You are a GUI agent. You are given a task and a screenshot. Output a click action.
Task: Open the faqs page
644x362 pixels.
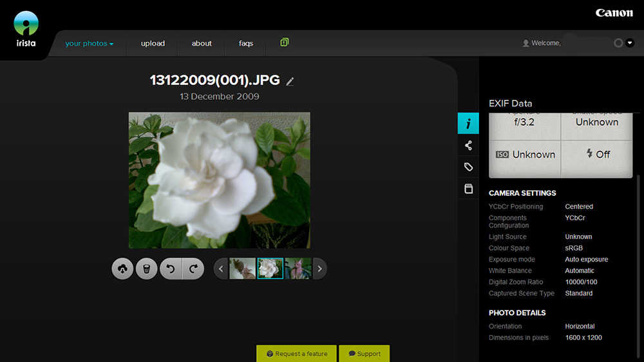[x=246, y=43]
